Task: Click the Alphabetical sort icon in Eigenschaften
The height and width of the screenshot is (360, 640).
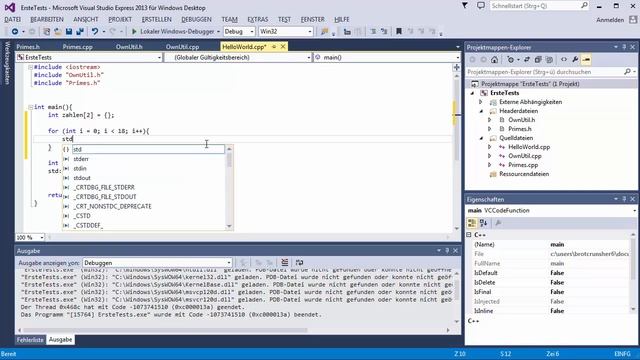Action: [x=484, y=223]
